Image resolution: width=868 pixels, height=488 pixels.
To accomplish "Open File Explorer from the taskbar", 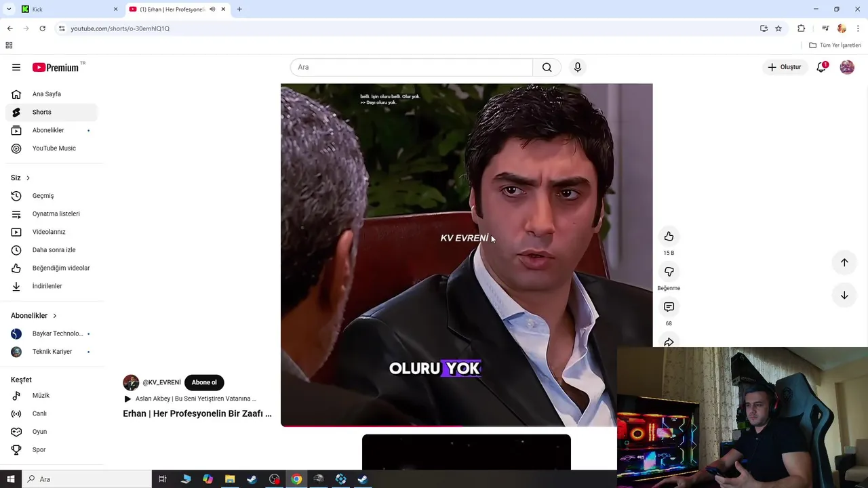I will pyautogui.click(x=230, y=479).
